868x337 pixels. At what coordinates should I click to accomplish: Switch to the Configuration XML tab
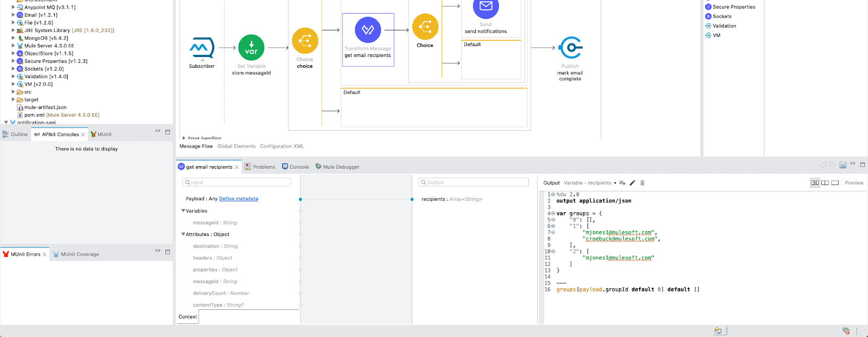(x=282, y=146)
